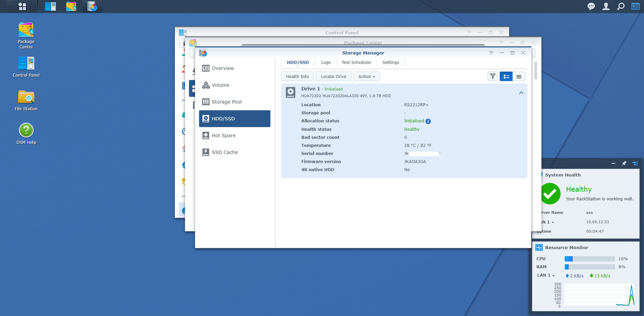Click the filter funnel icon
Screen dimensions: 644x316
click(x=493, y=77)
